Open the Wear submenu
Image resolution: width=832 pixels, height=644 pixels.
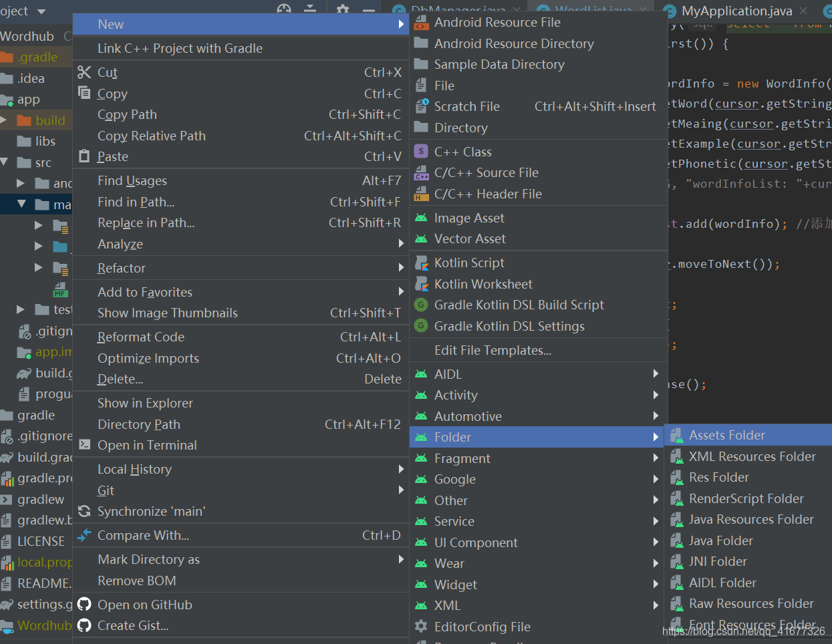pyautogui.click(x=538, y=563)
